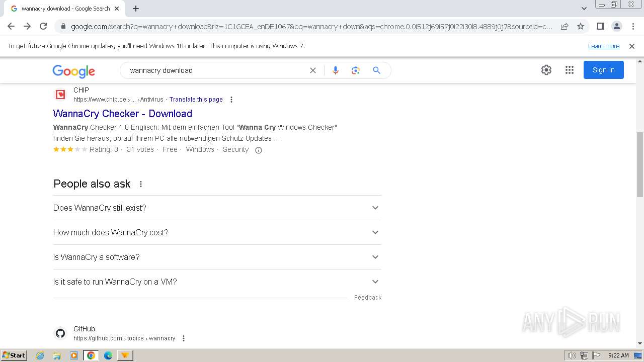This screenshot has width=644, height=362.
Task: Open github.com topics wannacry URL
Action: pos(124,338)
